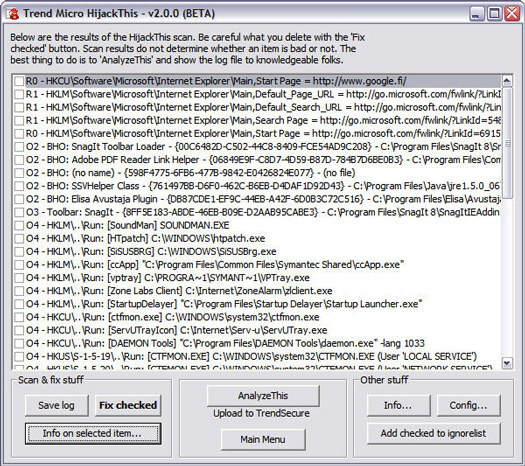The height and width of the screenshot is (466, 525).
Task: Check the O3 Toolbar SnagIt checkbox
Action: [x=19, y=212]
